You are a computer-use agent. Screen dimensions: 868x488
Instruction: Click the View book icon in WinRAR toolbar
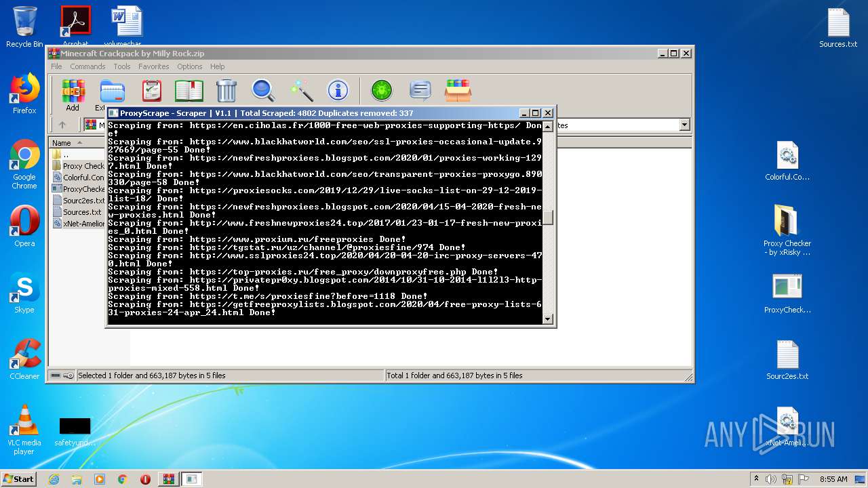point(189,90)
